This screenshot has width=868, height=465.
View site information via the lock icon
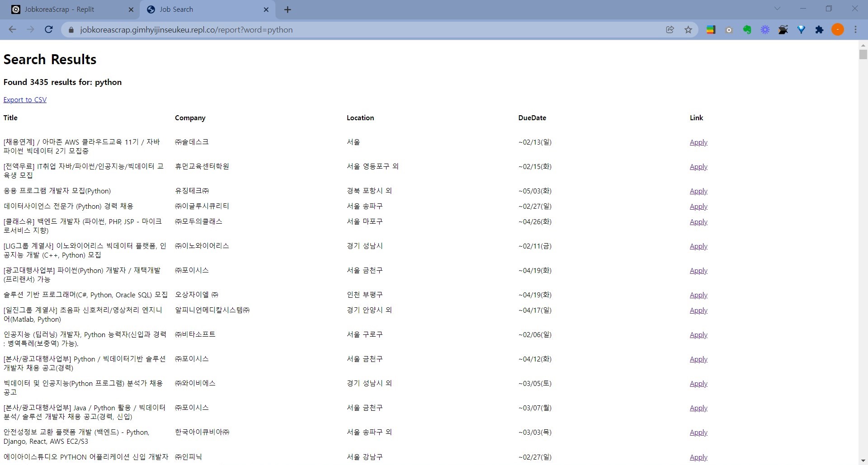click(71, 30)
